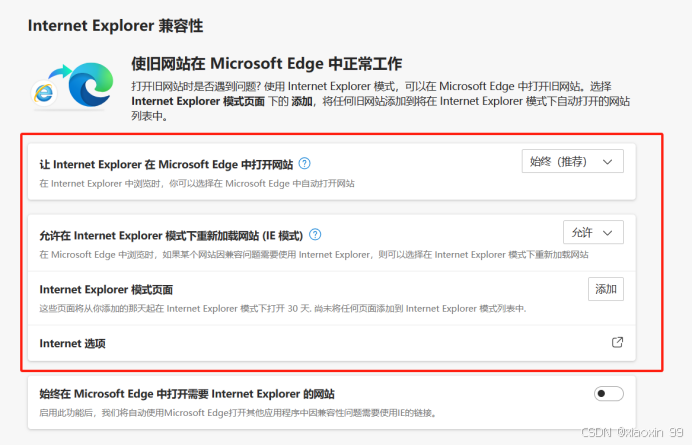The height and width of the screenshot is (446, 692).
Task: Click 允许在 Internet Explorer 模式下重新加载网站 label
Action: coord(171,236)
